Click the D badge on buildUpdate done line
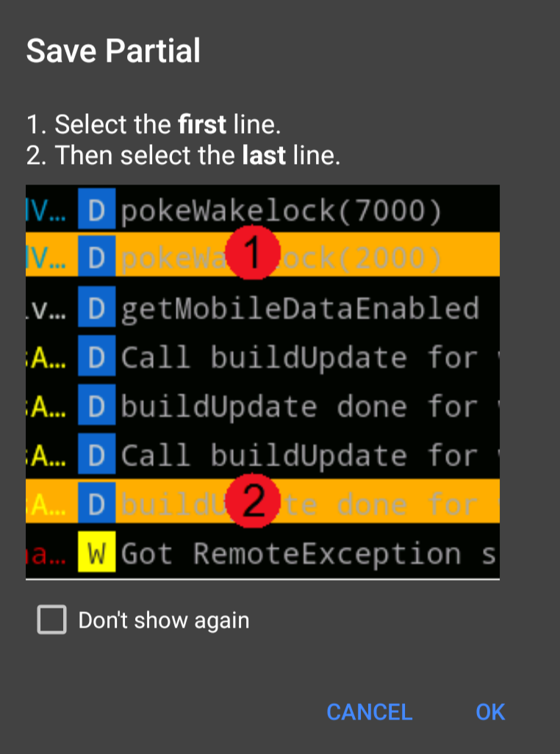The height and width of the screenshot is (754, 560). click(96, 406)
